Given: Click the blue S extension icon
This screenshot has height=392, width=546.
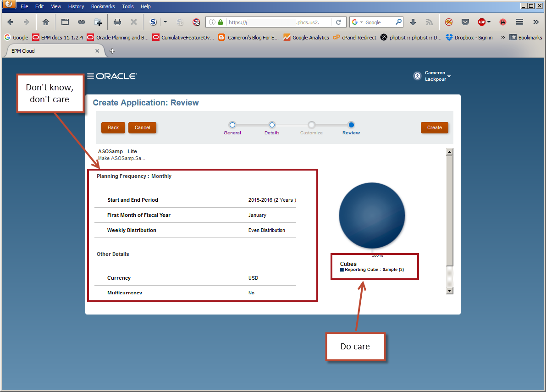Looking at the screenshot, I should [153, 22].
